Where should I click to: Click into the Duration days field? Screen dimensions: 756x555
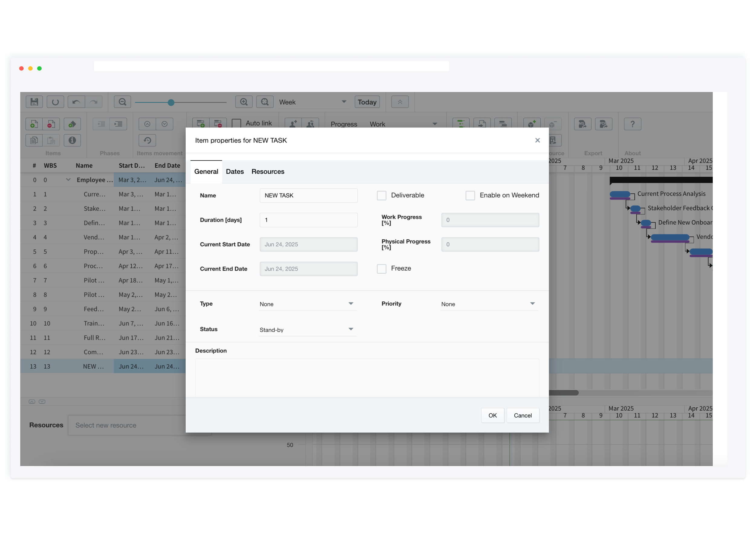pyautogui.click(x=308, y=220)
